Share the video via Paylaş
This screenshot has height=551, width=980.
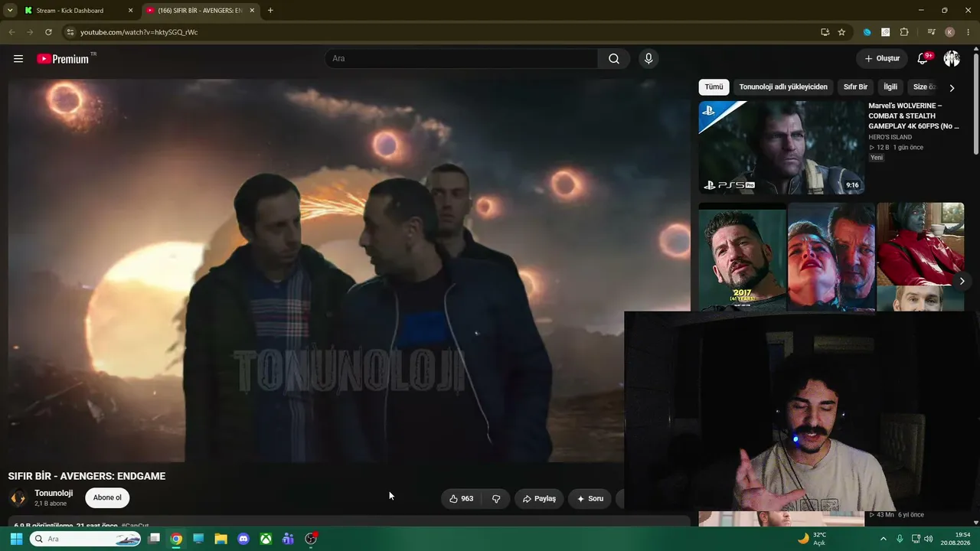tap(539, 499)
